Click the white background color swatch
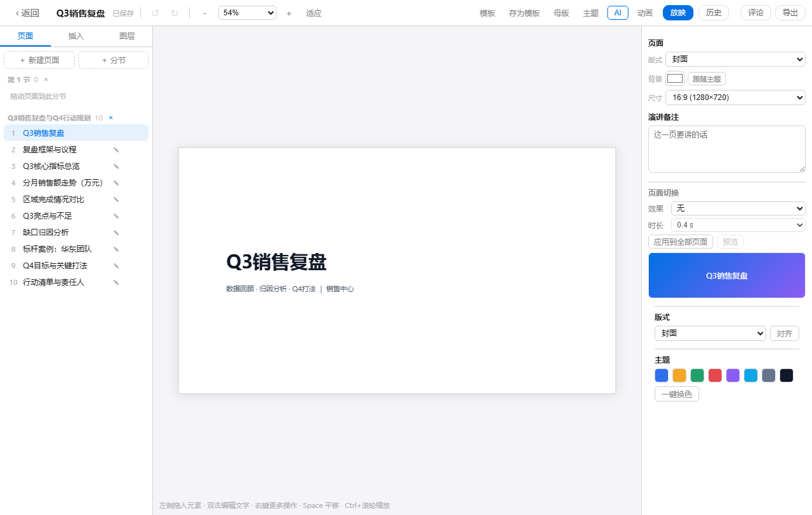The height and width of the screenshot is (515, 812). pyautogui.click(x=675, y=79)
